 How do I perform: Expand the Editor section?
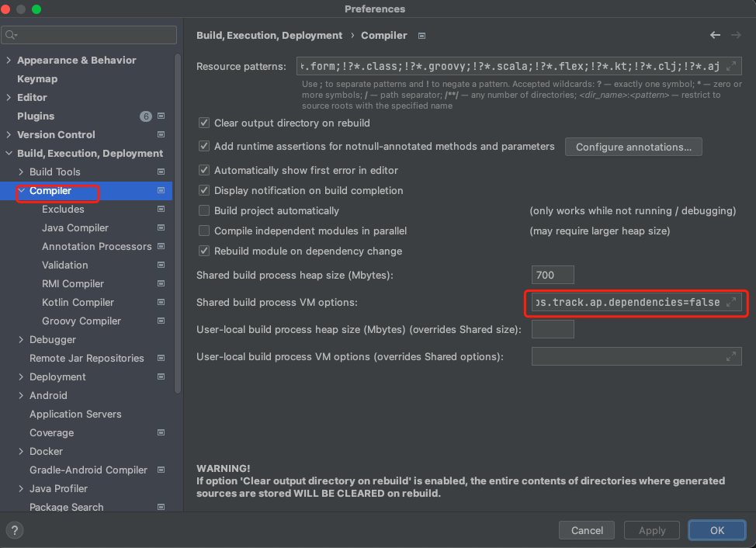tap(9, 97)
